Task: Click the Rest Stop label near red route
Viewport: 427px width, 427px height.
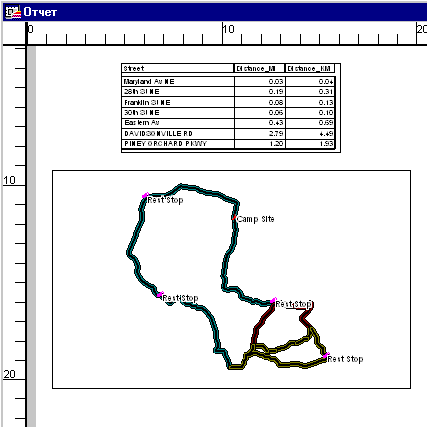Action: coord(294,304)
